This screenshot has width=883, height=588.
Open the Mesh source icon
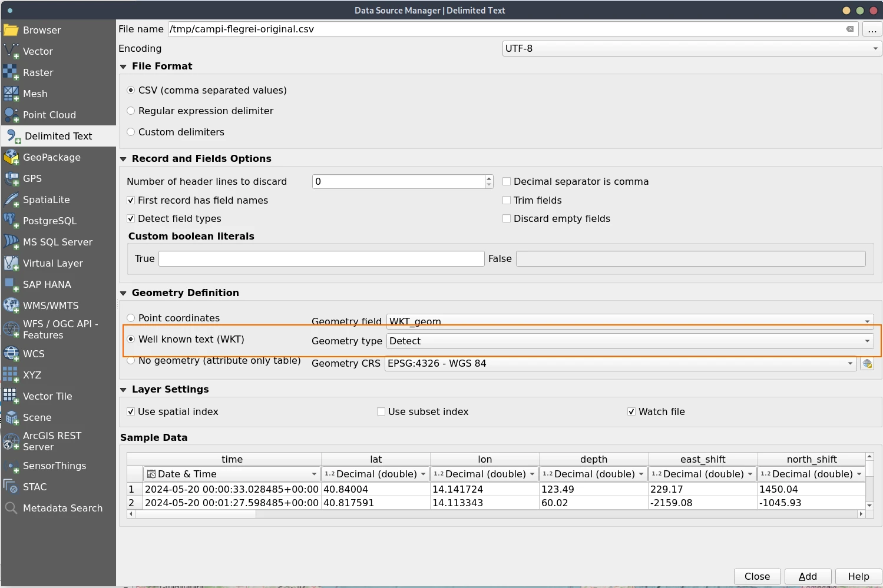click(x=11, y=94)
